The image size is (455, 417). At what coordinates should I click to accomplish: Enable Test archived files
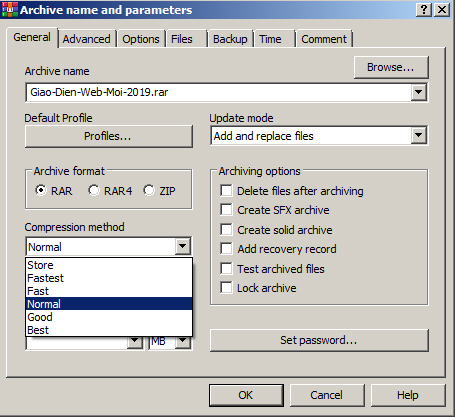tap(226, 269)
